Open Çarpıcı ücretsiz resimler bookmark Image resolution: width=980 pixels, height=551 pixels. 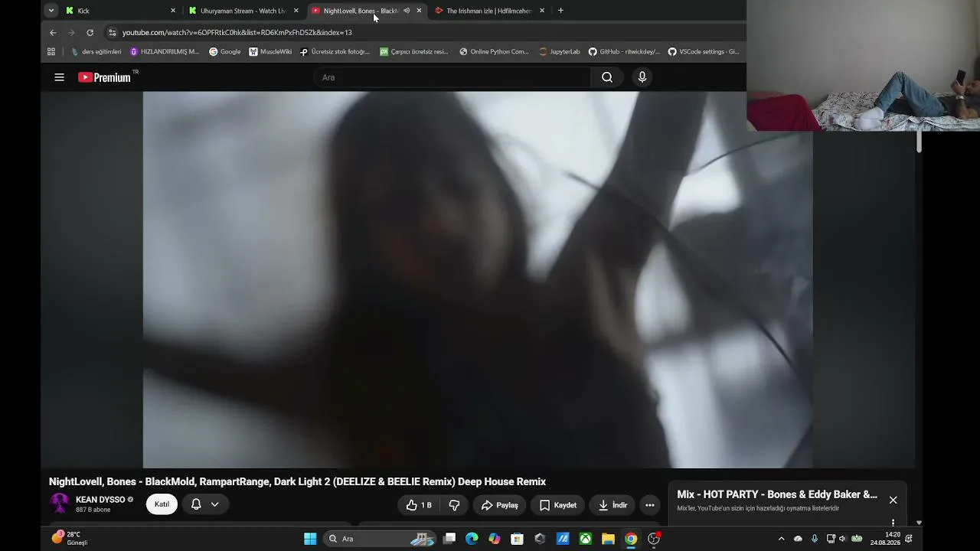pyautogui.click(x=414, y=52)
